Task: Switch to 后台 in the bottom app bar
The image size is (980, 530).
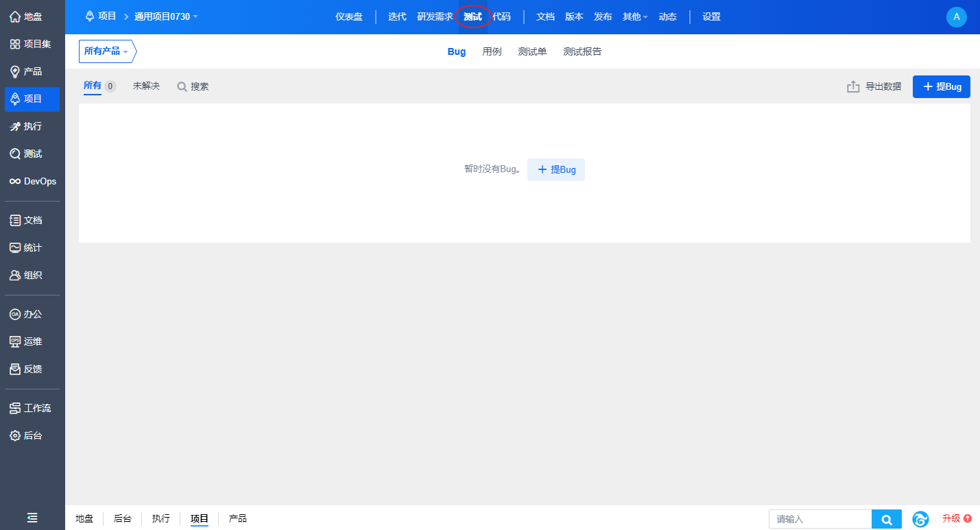Action: [123, 518]
